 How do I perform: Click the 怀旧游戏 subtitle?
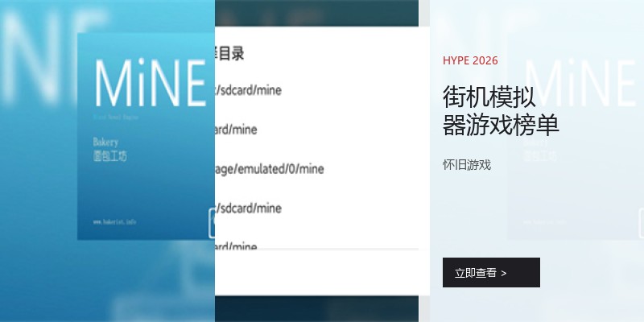coord(467,165)
